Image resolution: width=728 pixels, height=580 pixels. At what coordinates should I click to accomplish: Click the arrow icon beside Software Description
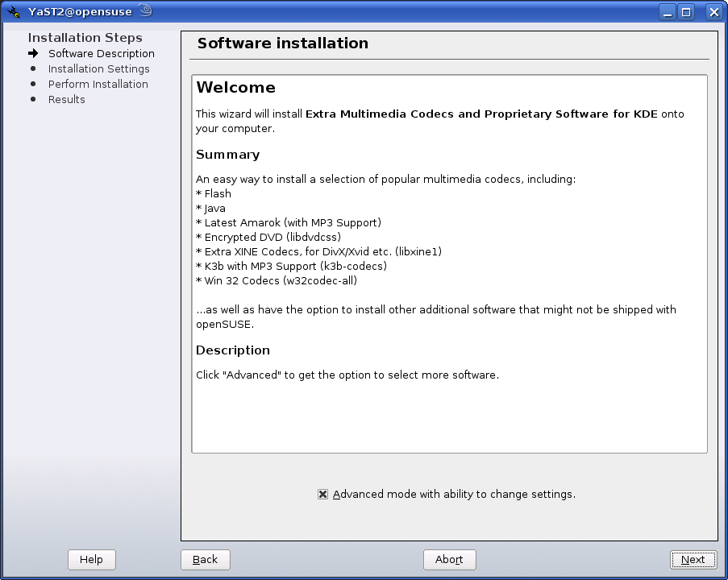(x=33, y=54)
